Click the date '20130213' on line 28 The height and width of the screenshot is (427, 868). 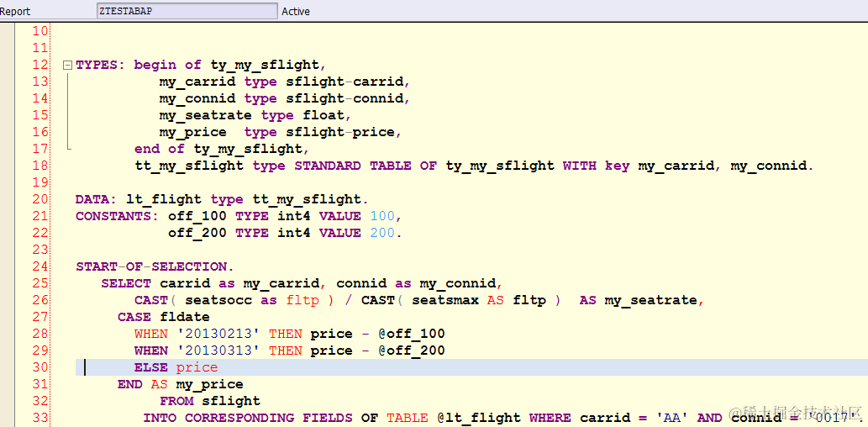coord(218,334)
